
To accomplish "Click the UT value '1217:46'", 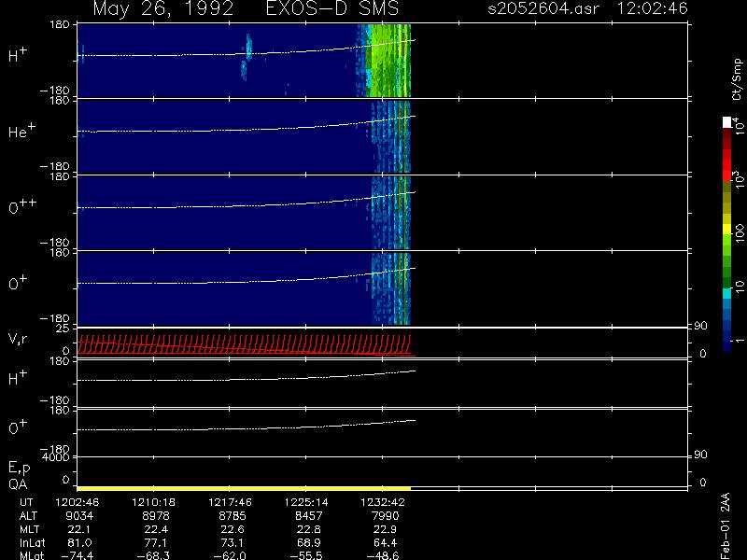I will pos(230,502).
